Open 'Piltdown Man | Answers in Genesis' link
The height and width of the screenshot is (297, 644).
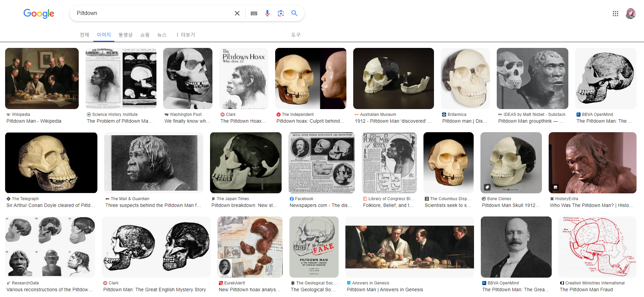pos(385,290)
